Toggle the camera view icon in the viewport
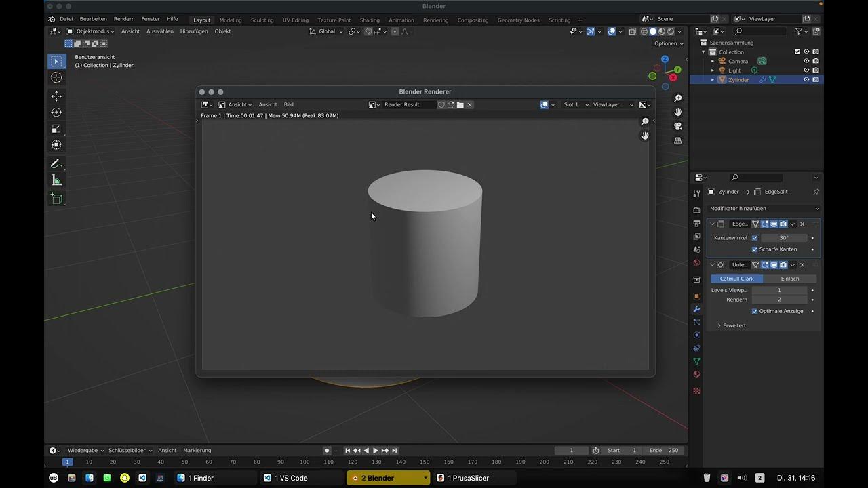Image resolution: width=868 pixels, height=488 pixels. pyautogui.click(x=677, y=126)
